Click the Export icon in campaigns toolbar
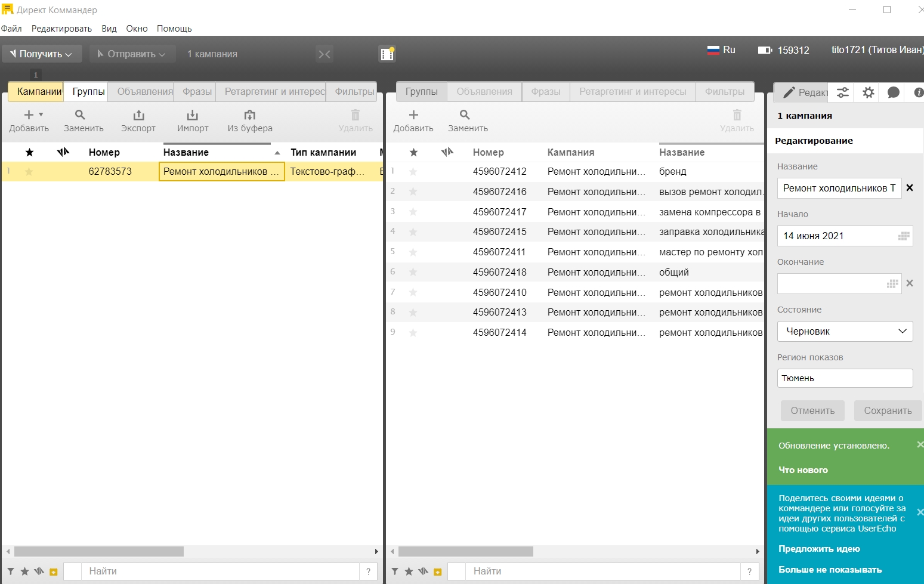The height and width of the screenshot is (584, 924). 138,115
